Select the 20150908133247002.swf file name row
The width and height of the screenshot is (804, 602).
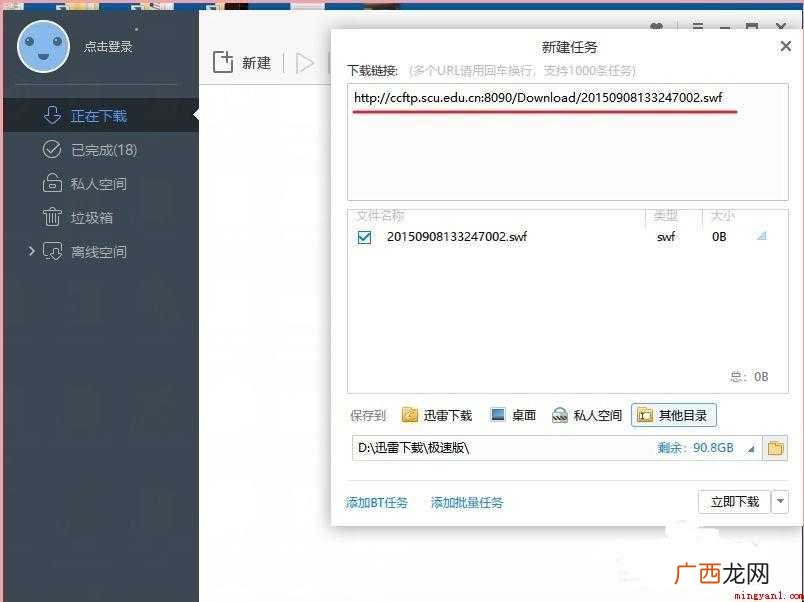point(457,237)
